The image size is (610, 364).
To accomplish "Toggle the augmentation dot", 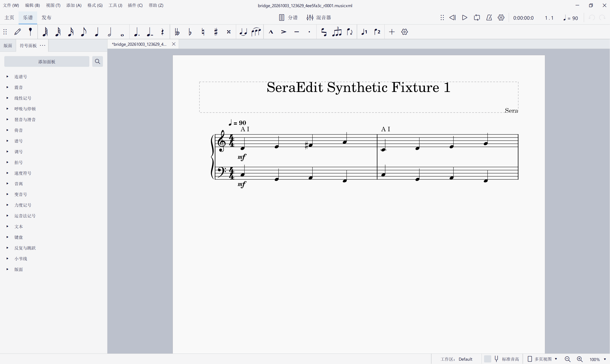I will pyautogui.click(x=137, y=32).
